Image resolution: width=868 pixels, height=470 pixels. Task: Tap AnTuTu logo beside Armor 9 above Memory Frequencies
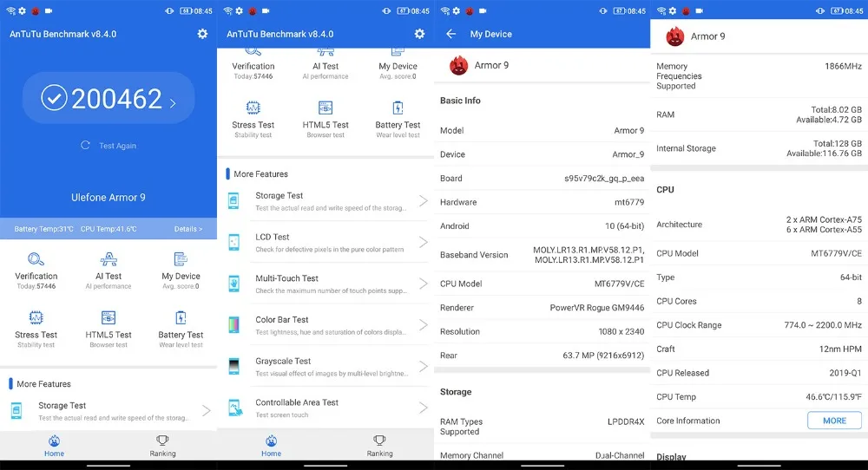tap(674, 36)
